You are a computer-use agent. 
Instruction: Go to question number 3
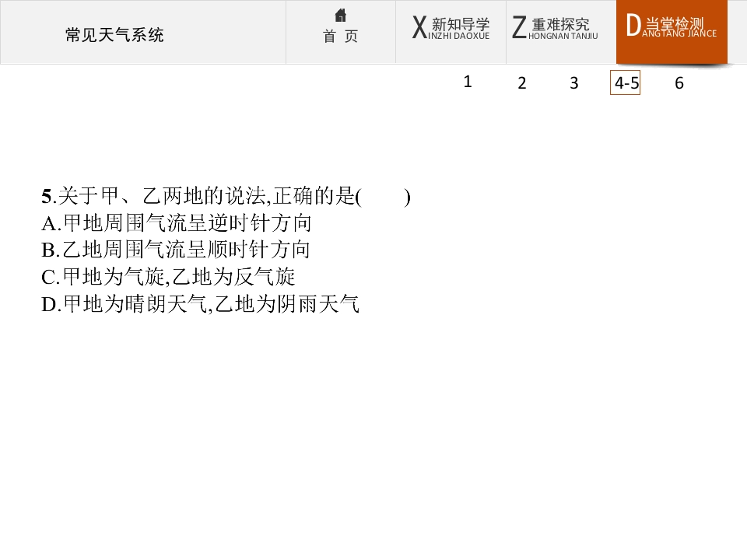[574, 83]
